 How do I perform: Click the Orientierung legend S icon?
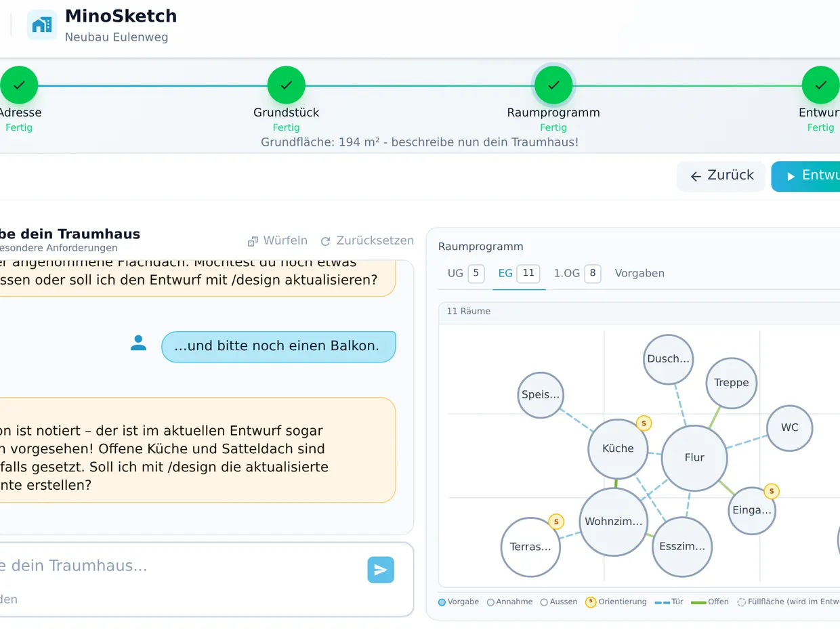pos(591,602)
